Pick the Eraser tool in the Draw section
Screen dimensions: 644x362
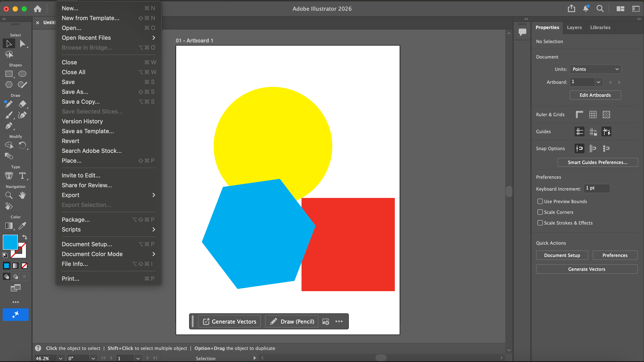23,104
